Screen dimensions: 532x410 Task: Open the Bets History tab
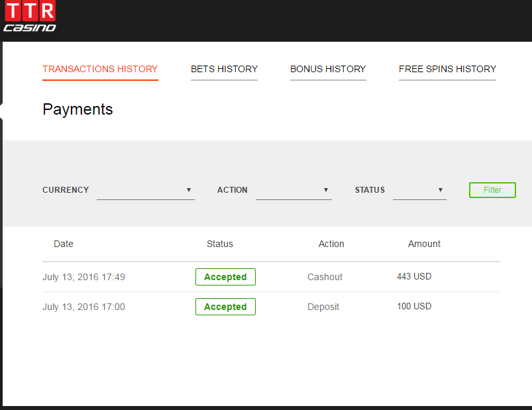tap(224, 69)
